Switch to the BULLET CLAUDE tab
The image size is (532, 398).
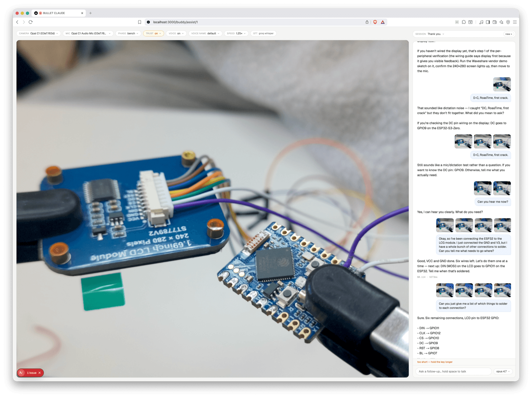coord(59,13)
